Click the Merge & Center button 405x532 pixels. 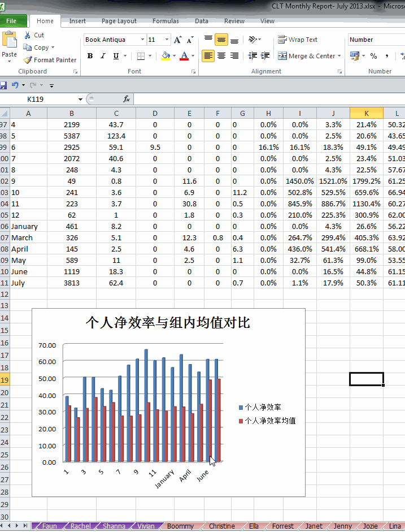pos(306,56)
